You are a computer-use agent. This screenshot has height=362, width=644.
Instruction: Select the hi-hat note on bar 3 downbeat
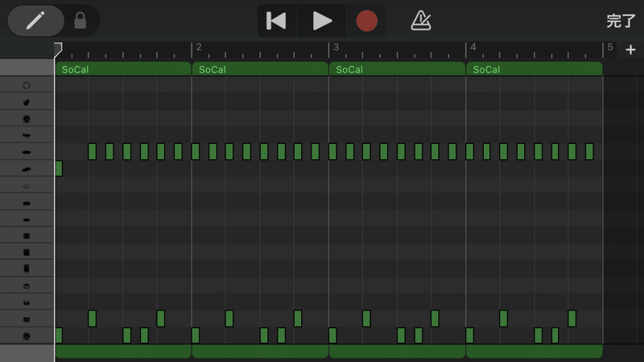pos(332,151)
